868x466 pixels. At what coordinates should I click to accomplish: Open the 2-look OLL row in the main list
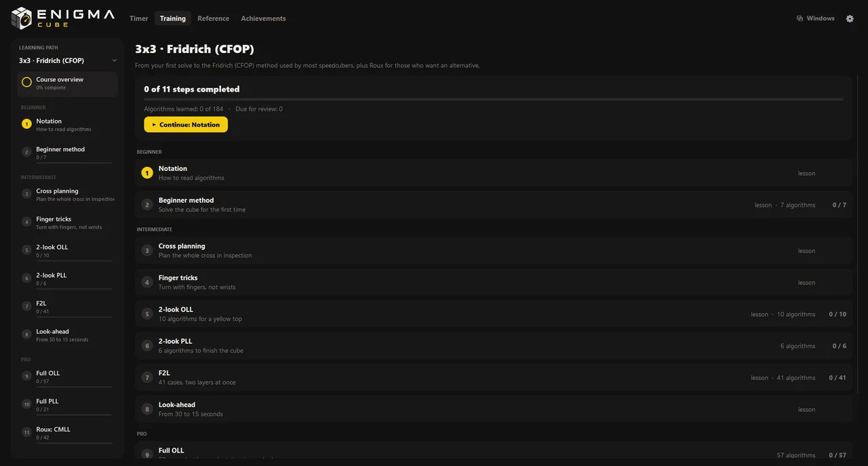click(x=494, y=314)
